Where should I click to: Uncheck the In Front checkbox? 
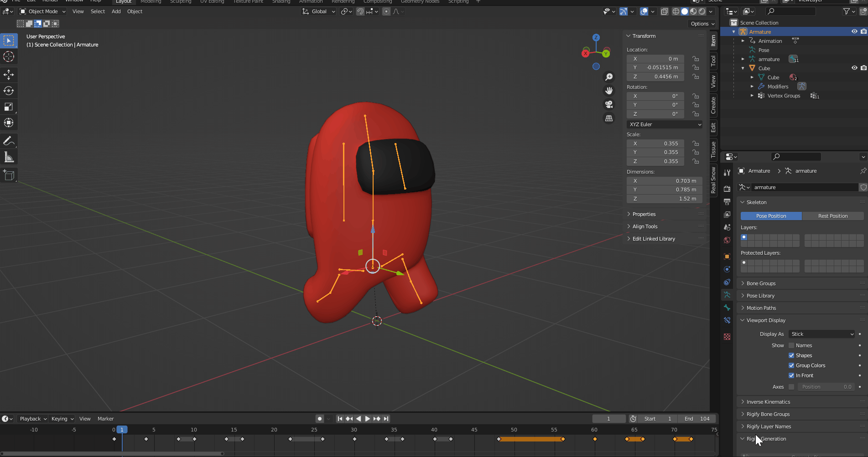coord(791,375)
